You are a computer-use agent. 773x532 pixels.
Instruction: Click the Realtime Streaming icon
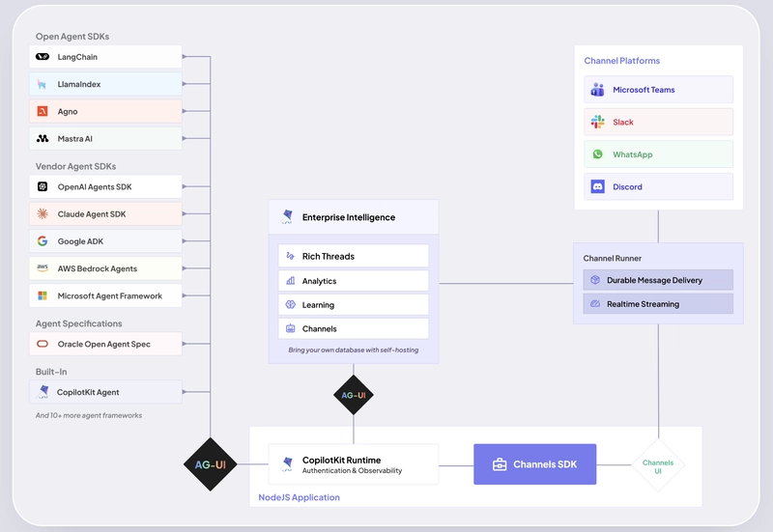pyautogui.click(x=595, y=304)
